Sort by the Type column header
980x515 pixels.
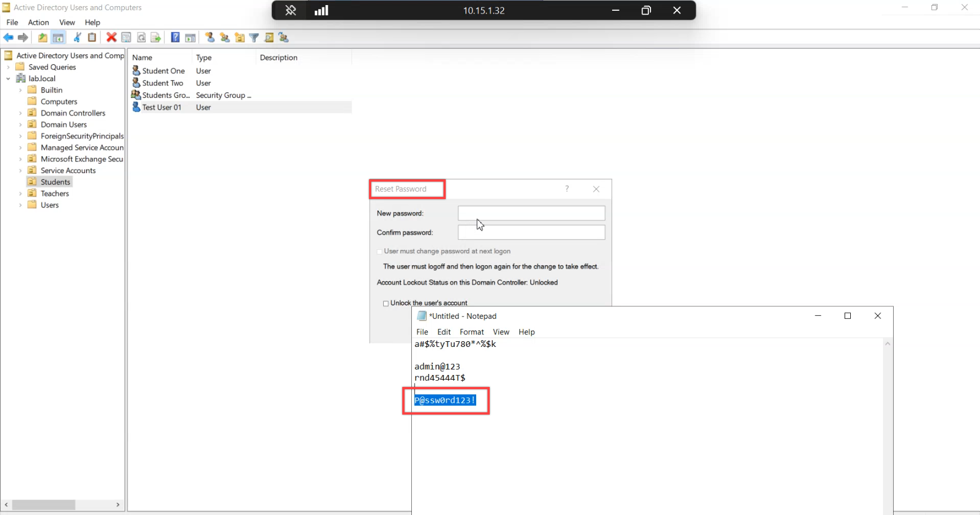pos(224,58)
